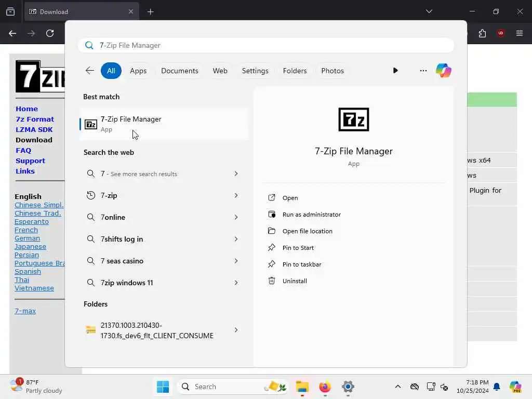List all tabs dropdown in Firefox
Screen dimensions: 532x399
[x=429, y=11]
